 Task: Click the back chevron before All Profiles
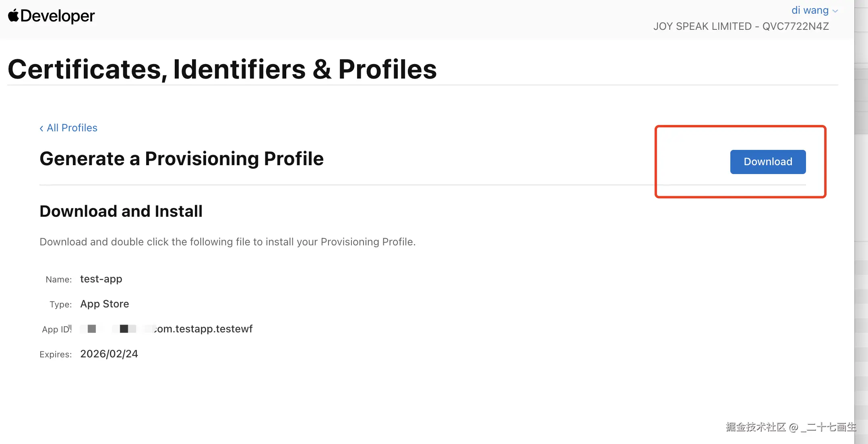[x=41, y=129]
